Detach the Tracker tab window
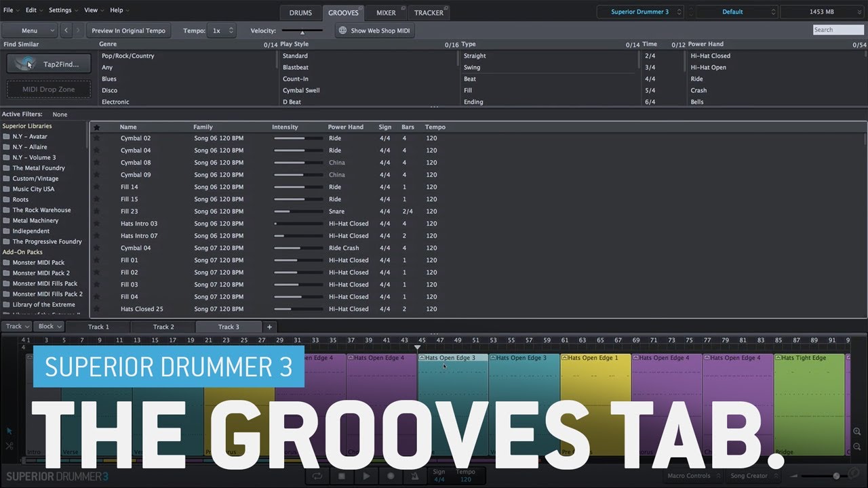 [446, 7]
